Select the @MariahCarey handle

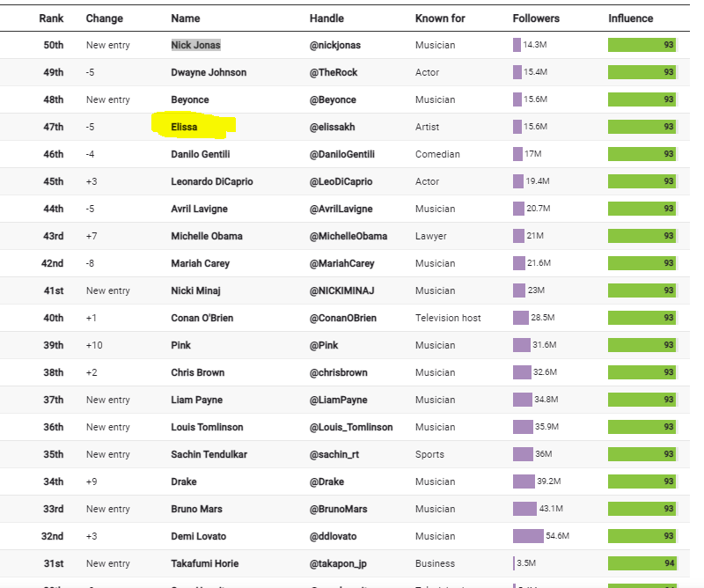[341, 264]
